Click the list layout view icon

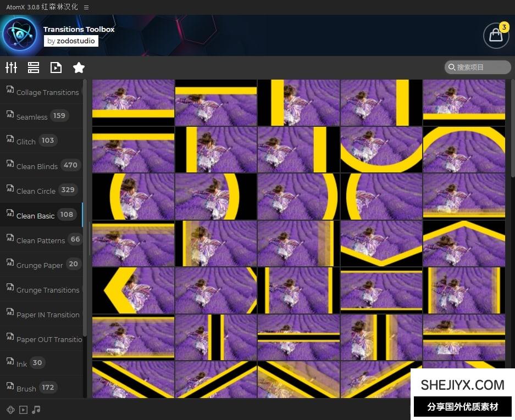[34, 68]
